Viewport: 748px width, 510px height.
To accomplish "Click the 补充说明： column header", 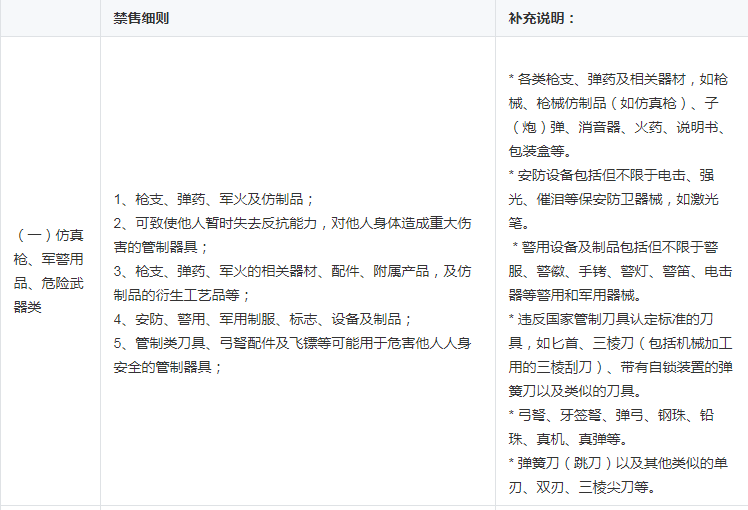I will click(x=541, y=18).
